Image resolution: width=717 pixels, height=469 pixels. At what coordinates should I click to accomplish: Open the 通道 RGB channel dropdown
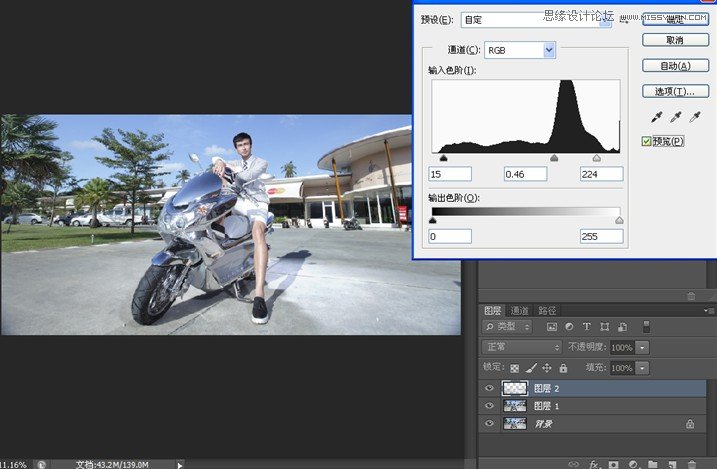coord(549,49)
